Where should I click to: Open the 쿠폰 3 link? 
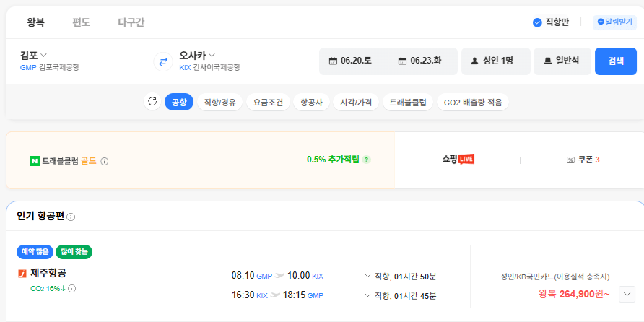point(583,160)
